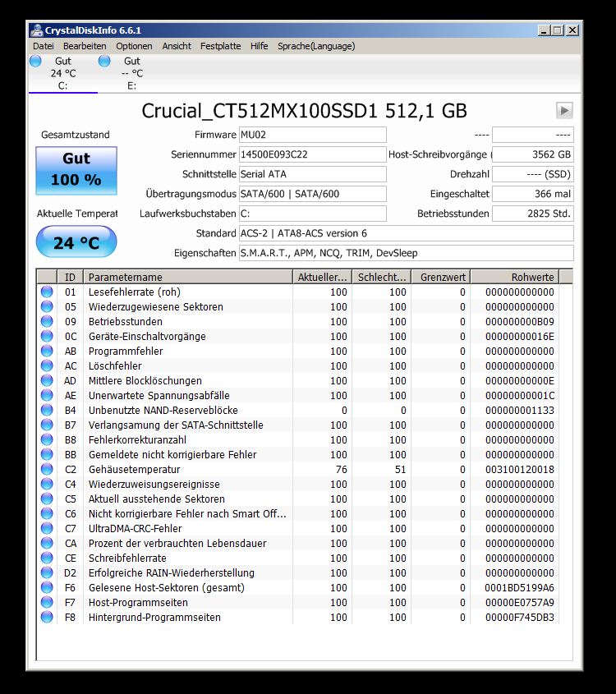Close the CrystalDiskInfo window
Viewport: 616px width, 694px height.
(572, 30)
